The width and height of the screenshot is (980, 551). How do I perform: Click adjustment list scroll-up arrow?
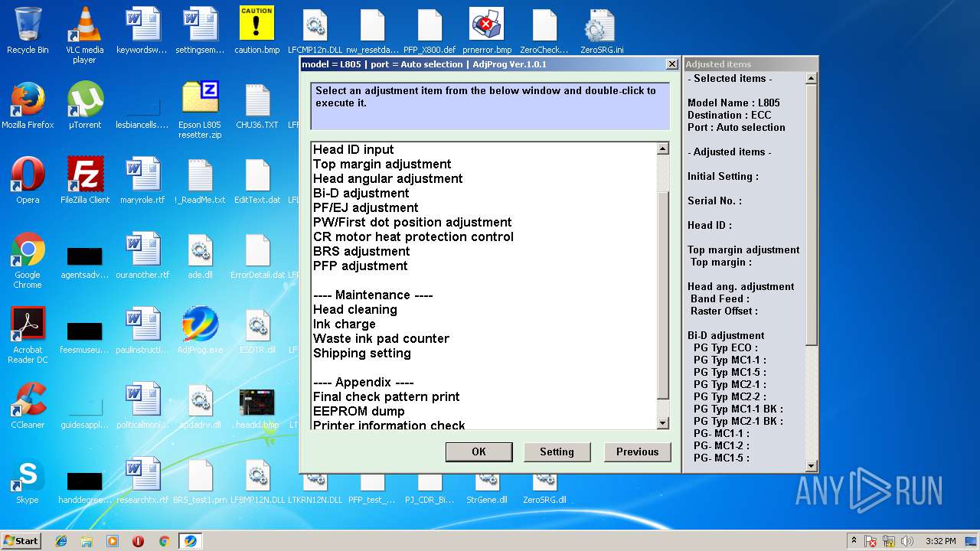pyautogui.click(x=663, y=149)
